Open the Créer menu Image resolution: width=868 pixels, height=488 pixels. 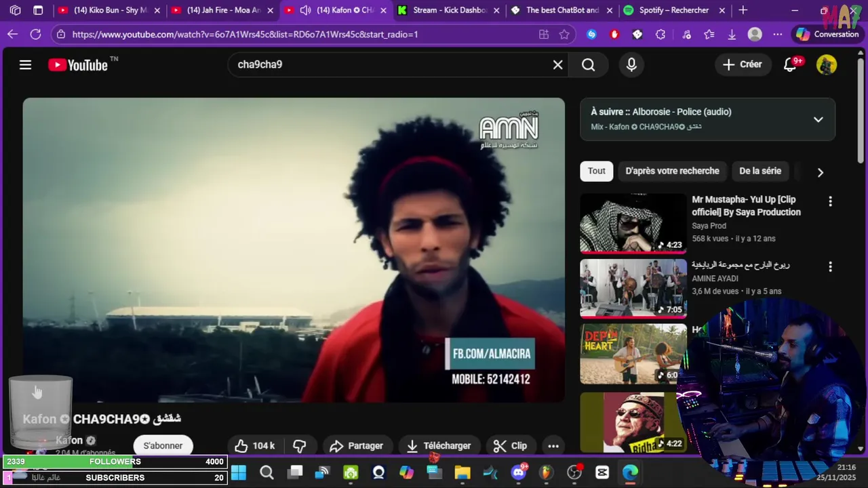pyautogui.click(x=743, y=64)
